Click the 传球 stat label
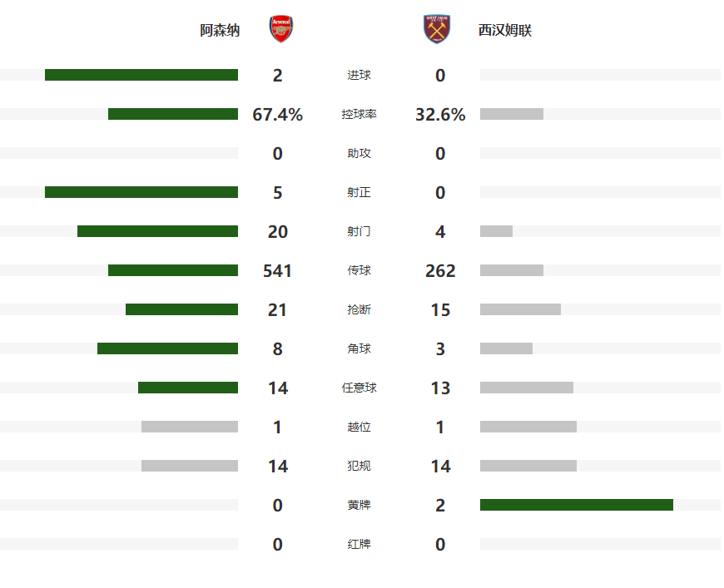The image size is (724, 588). 360,270
